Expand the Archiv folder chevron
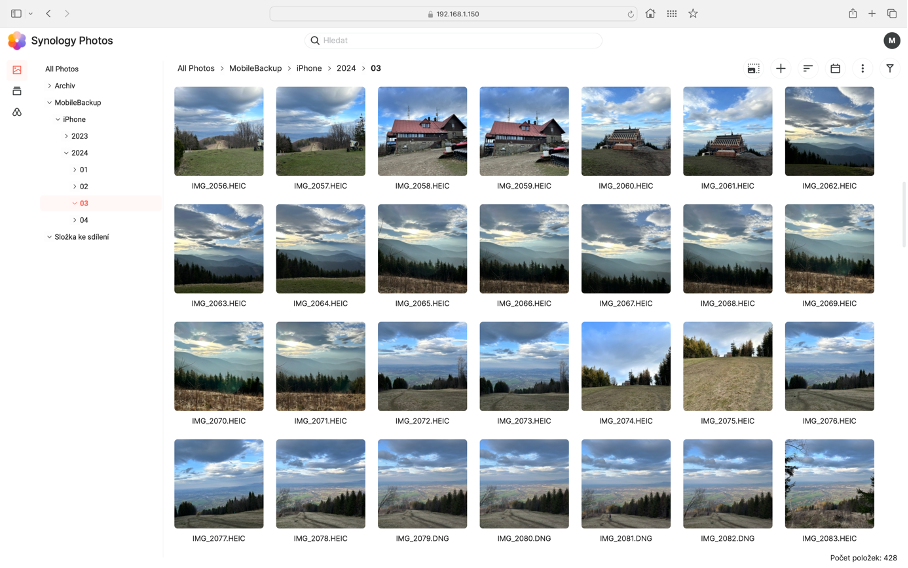Viewport: 908px width, 568px height. click(x=49, y=86)
